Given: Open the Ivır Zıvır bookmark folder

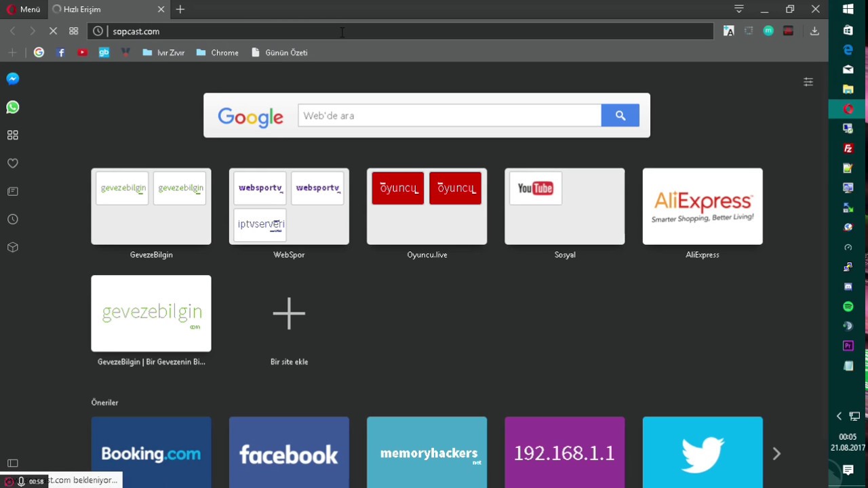Looking at the screenshot, I should coord(163,52).
